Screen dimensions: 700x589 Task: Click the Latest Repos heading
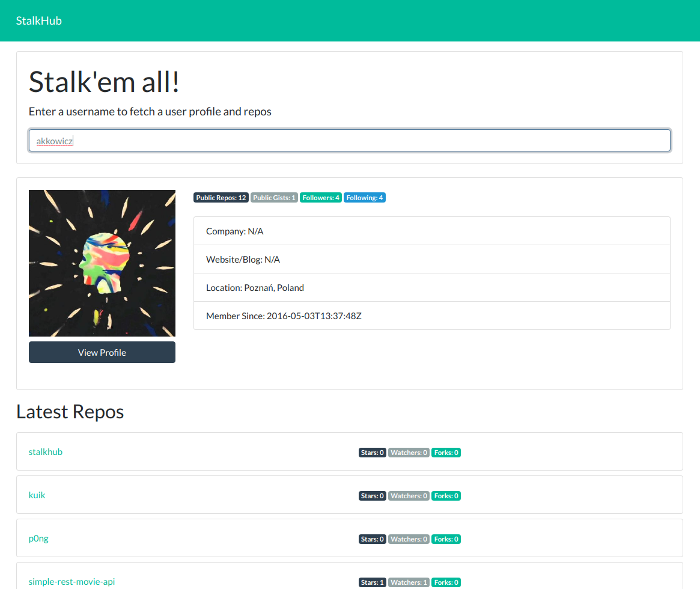(x=70, y=412)
